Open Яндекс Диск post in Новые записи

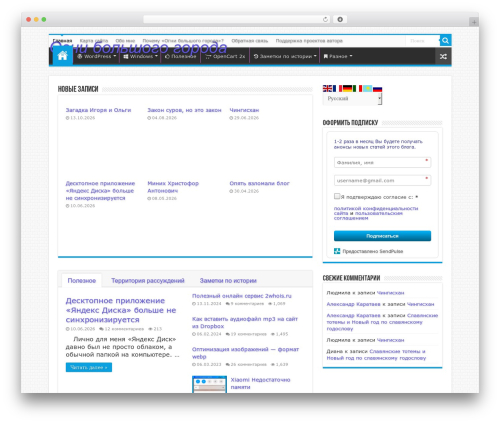click(100, 191)
